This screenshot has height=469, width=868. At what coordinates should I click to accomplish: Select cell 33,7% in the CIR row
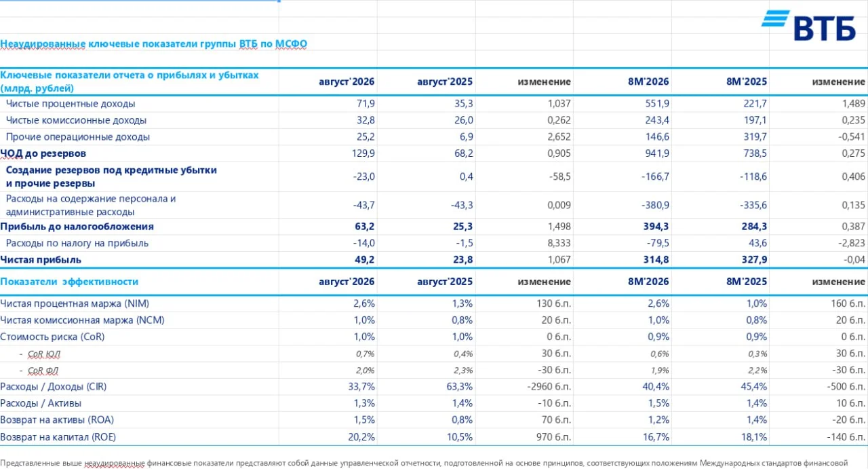361,386
